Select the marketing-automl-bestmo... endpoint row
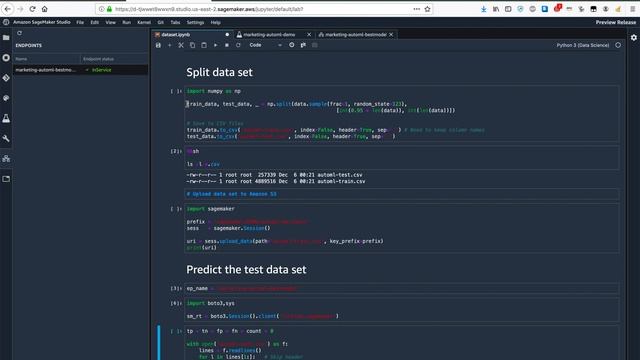640x360 pixels. click(x=81, y=70)
